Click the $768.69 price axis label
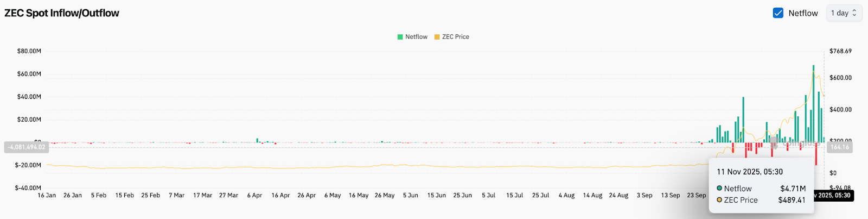The width and height of the screenshot is (868, 219). 840,51
